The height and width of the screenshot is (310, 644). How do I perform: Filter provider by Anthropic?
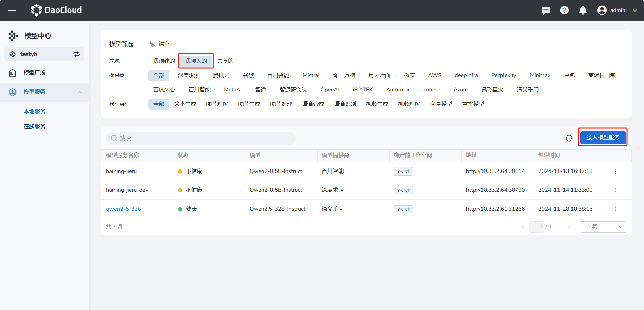pyautogui.click(x=398, y=90)
